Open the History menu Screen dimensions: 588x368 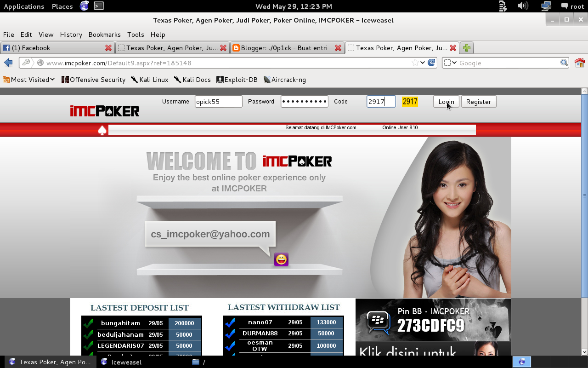[x=71, y=34]
